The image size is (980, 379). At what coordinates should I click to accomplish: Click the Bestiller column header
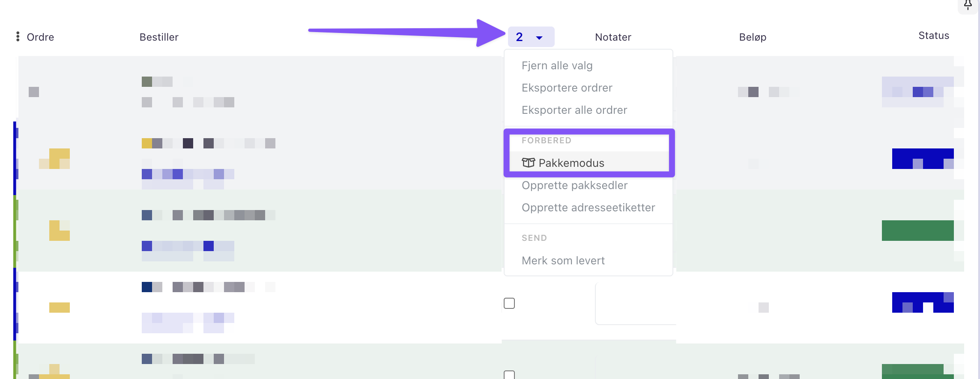click(159, 37)
